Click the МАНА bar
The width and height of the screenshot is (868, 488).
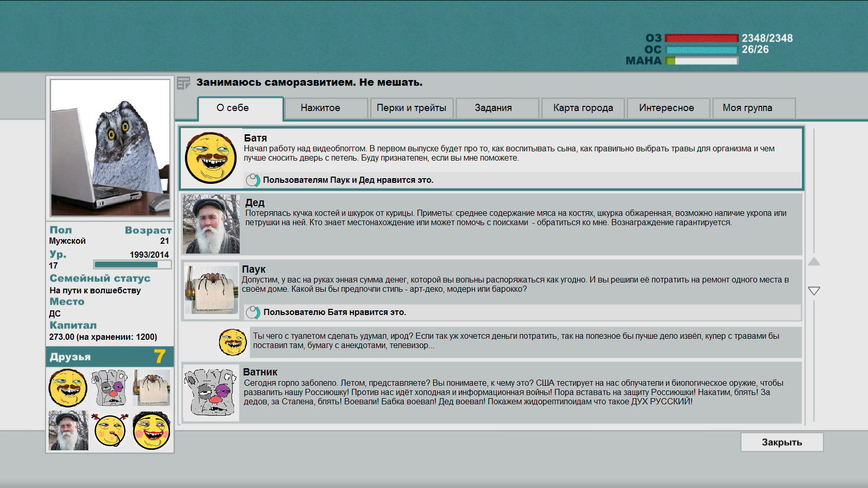click(702, 61)
